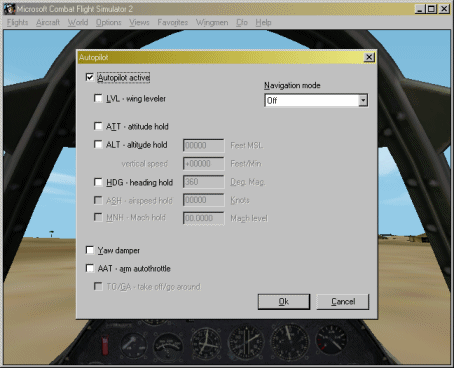Screen dimensions: 454x368
Task: Tick the ATT attitude hold checkbox
Action: click(98, 126)
